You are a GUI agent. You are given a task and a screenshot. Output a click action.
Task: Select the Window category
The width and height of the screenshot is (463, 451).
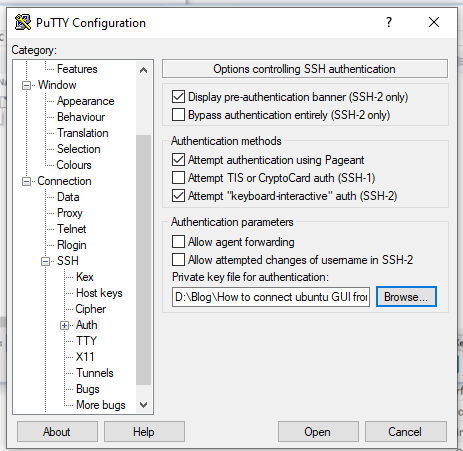(57, 85)
